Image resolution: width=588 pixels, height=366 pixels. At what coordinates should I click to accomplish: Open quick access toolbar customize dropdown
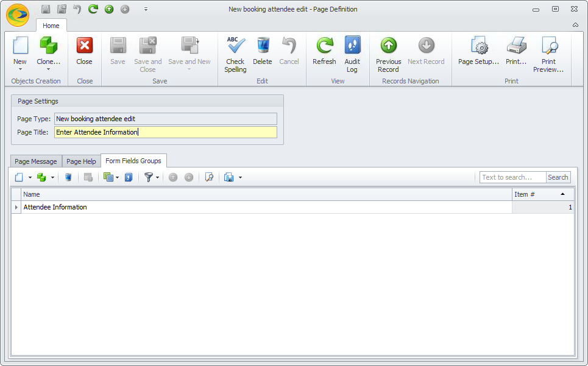146,9
